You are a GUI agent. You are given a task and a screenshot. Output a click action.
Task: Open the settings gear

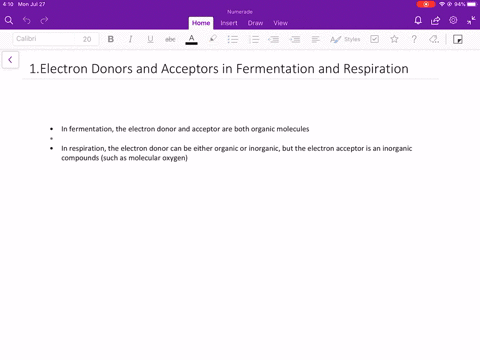coord(453,20)
